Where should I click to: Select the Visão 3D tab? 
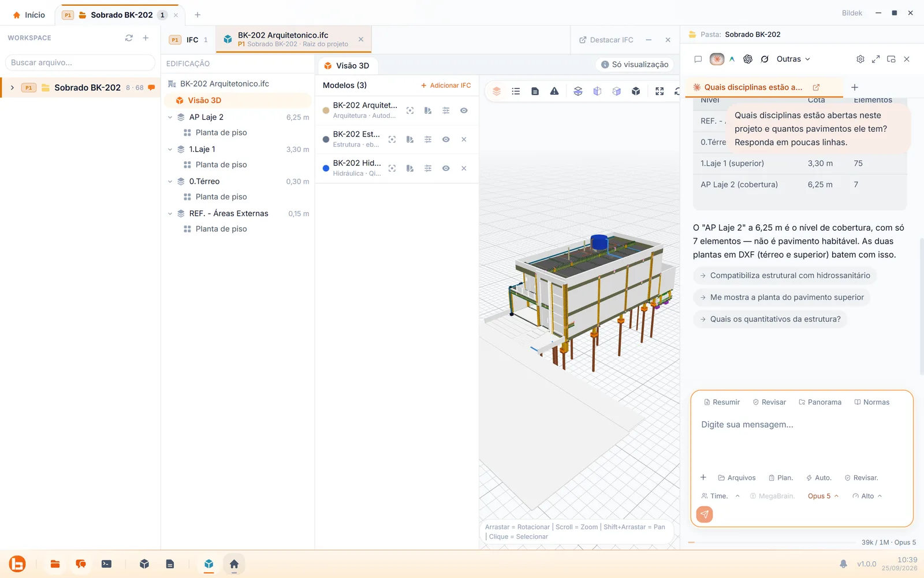[x=346, y=66]
